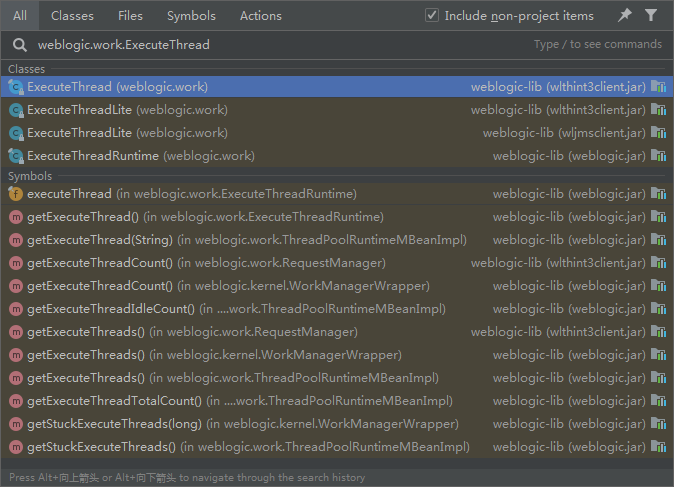Click method icon beside getExecuteThreadIdleCount()
Viewport: 674px width, 487px height.
click(x=16, y=309)
